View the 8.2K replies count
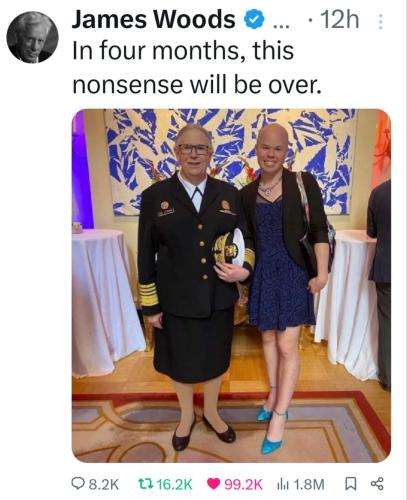This screenshot has height=500, width=407. [104, 484]
